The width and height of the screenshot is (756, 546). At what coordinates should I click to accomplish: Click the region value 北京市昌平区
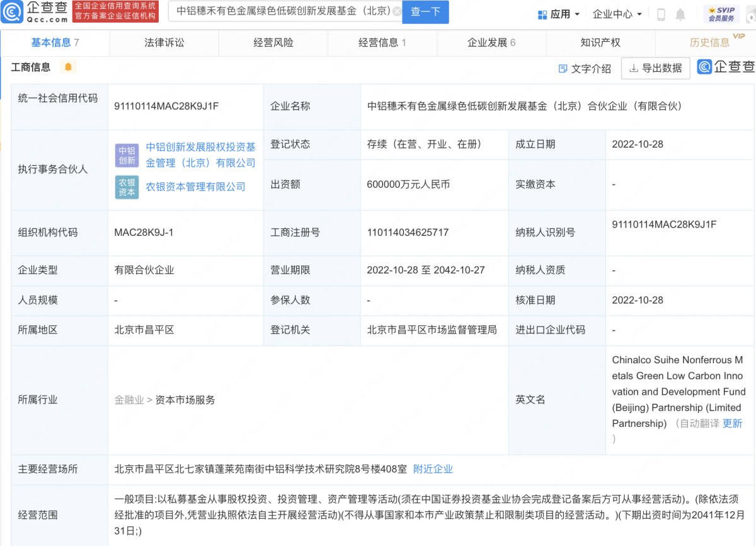144,330
